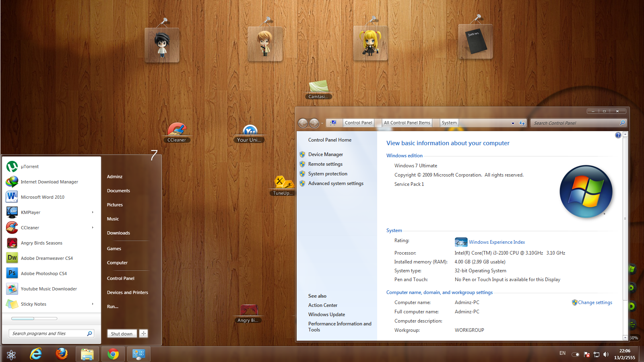Launch Google Chrome from the taskbar

113,354
